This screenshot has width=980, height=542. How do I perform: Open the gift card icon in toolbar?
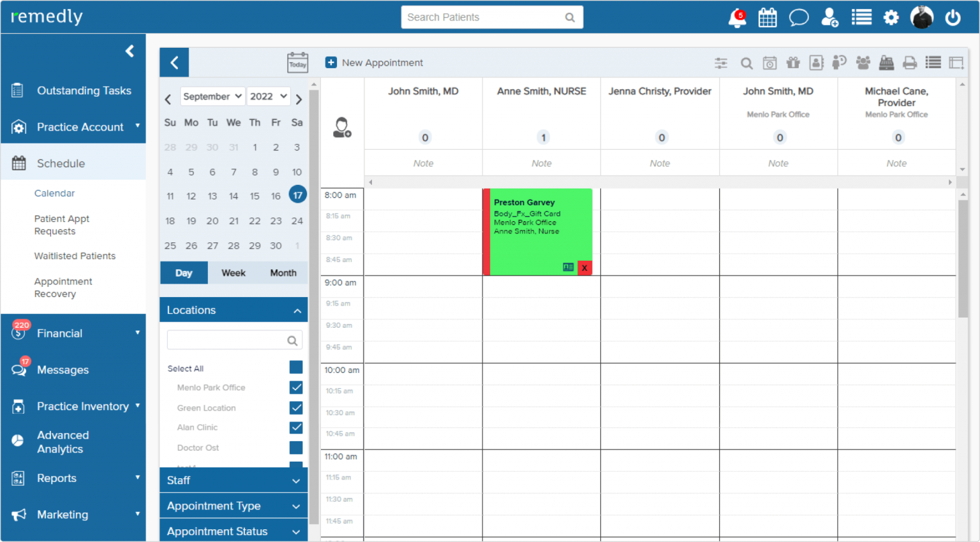(x=793, y=62)
